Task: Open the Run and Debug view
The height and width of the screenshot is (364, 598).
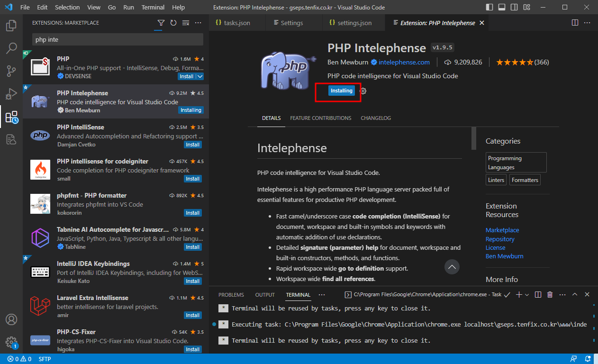Action: tap(11, 94)
